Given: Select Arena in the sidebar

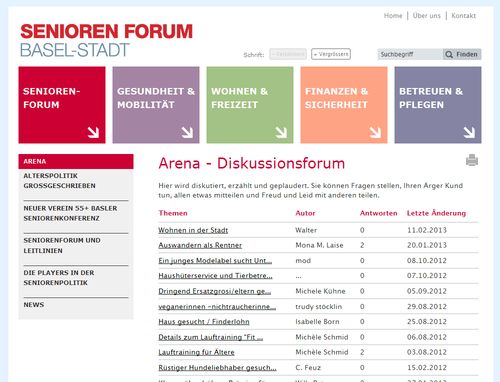Looking at the screenshot, I should coord(76,161).
